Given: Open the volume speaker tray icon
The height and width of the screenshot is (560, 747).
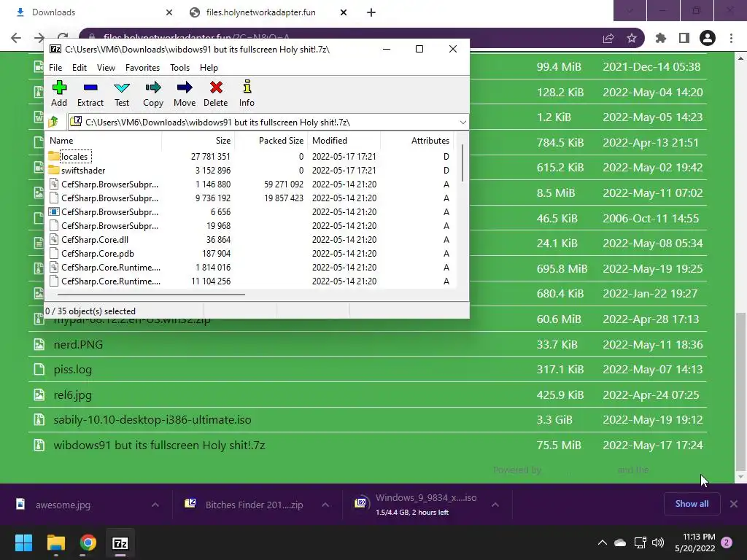Looking at the screenshot, I should click(x=658, y=542).
